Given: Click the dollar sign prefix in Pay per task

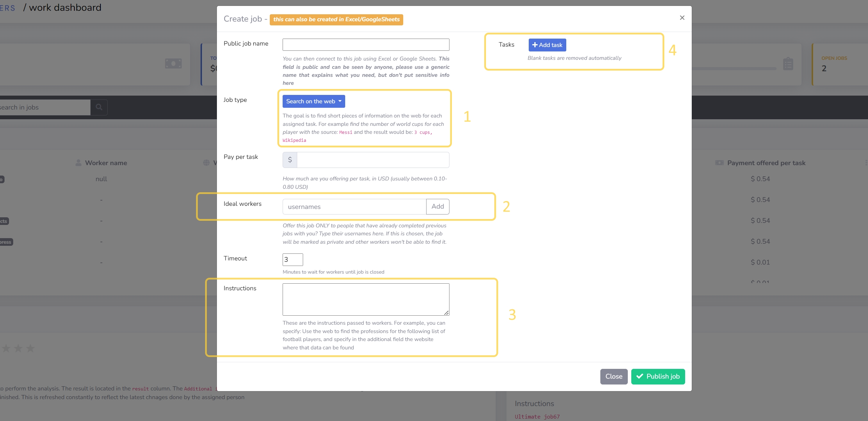Looking at the screenshot, I should [290, 160].
